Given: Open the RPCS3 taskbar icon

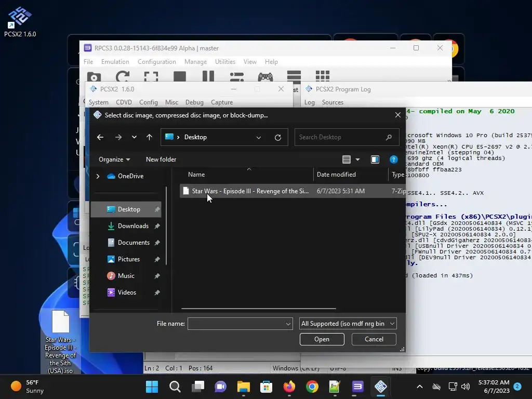Looking at the screenshot, I should (x=357, y=387).
